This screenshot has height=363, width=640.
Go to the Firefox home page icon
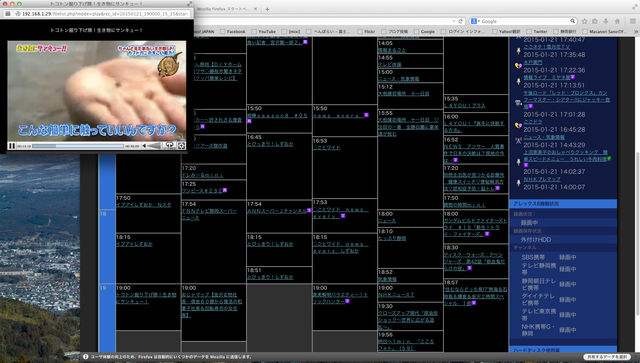tap(617, 21)
